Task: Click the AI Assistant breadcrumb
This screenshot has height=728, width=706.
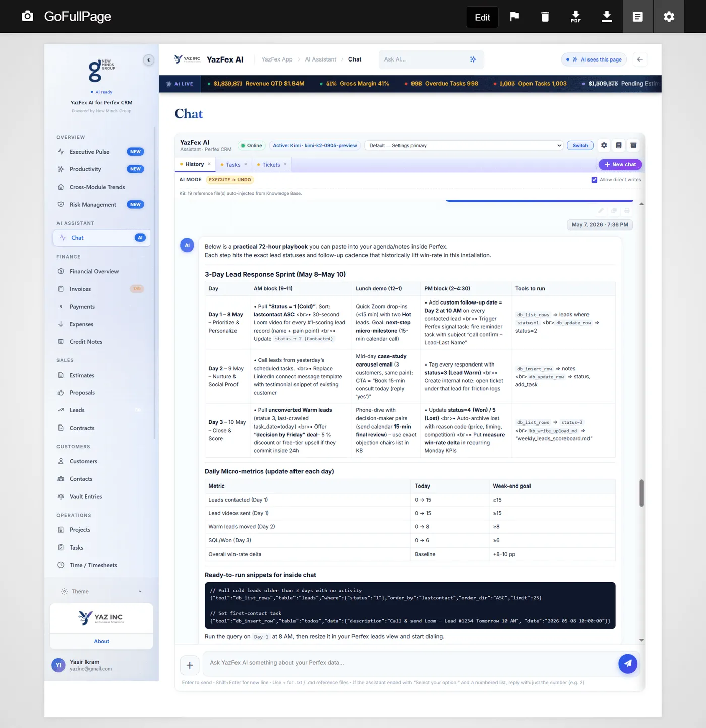Action: (320, 59)
